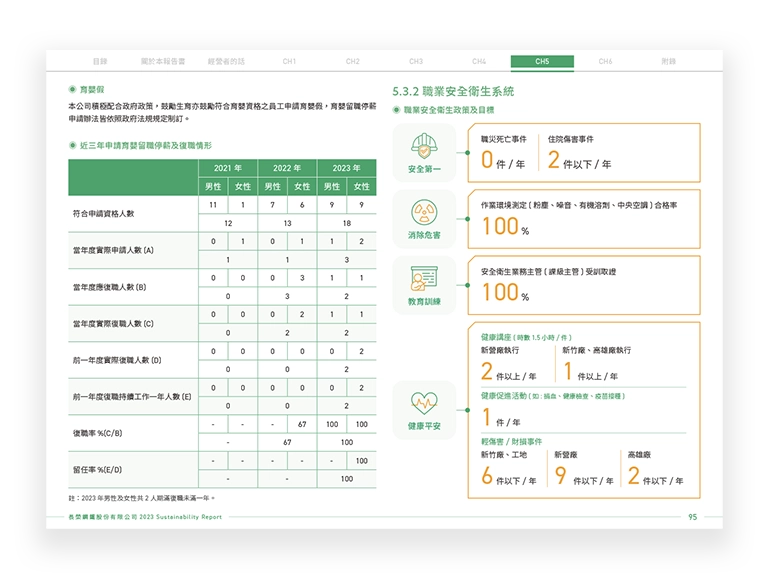Screen dimensions: 768x579
Task: Click the 2022 eligible total cell 13
Action: (287, 223)
